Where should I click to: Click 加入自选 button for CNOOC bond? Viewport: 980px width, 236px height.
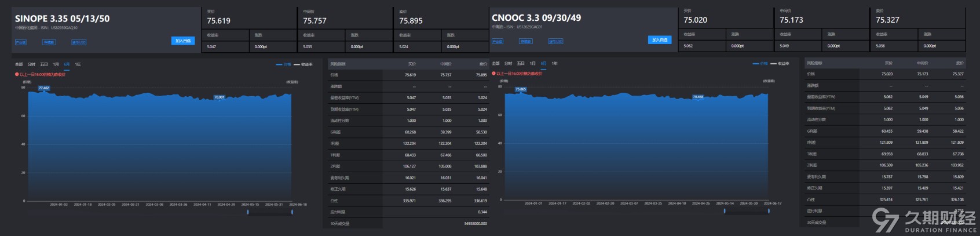[660, 40]
